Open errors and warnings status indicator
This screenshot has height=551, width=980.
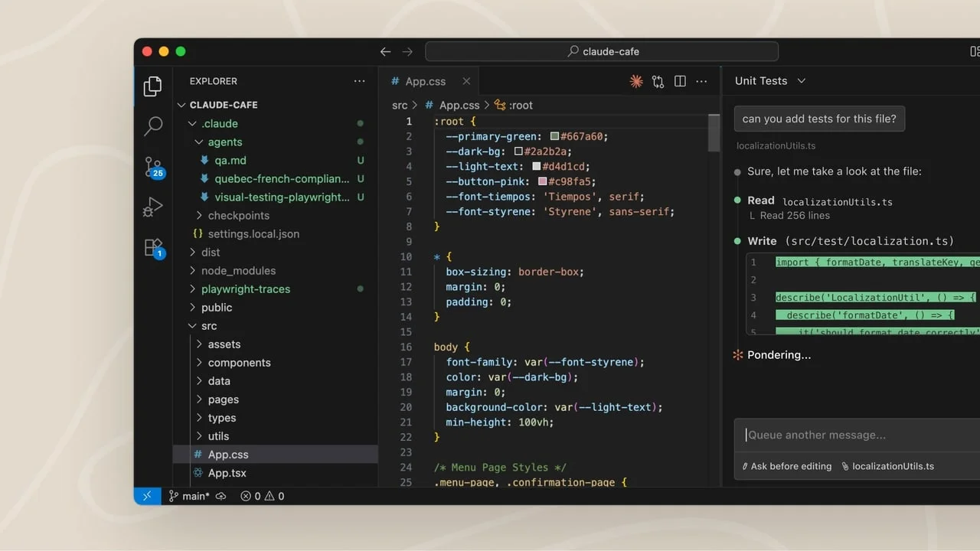[263, 496]
